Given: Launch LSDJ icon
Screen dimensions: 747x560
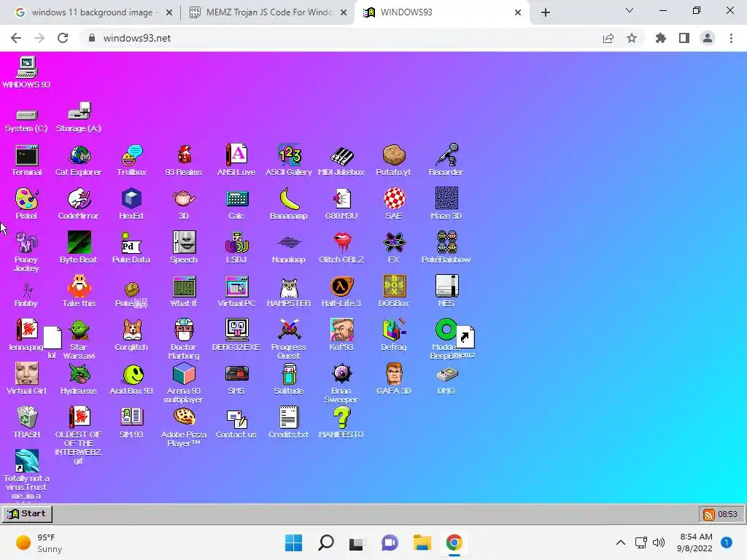Looking at the screenshot, I should point(236,248).
